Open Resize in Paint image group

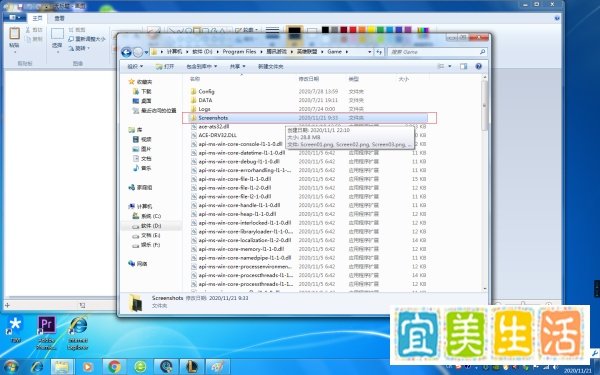tap(86, 39)
